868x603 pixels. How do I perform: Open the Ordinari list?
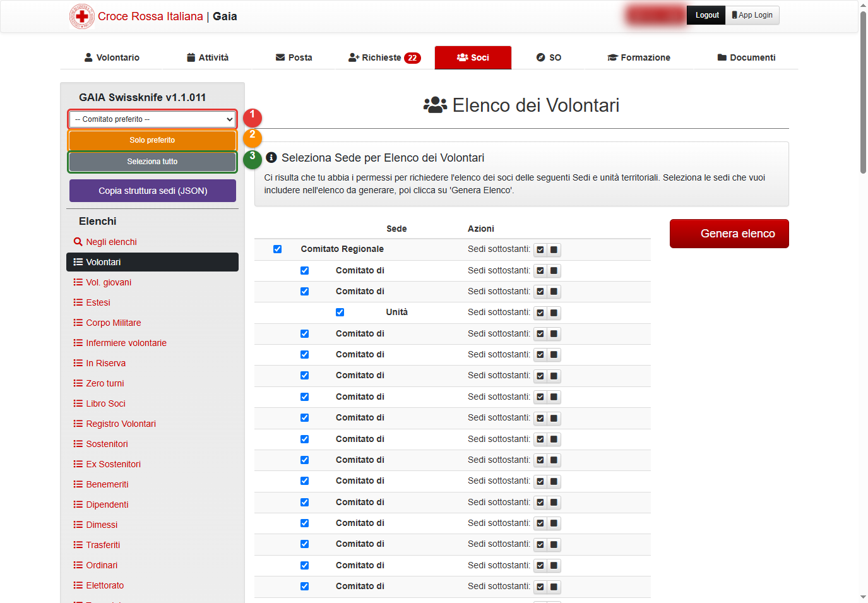(x=95, y=565)
